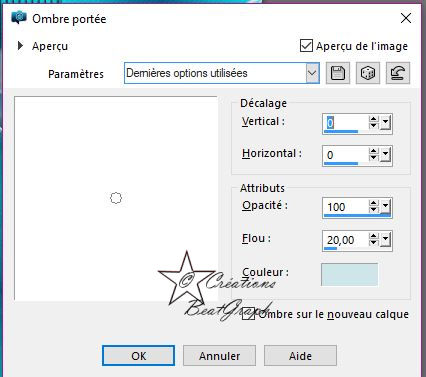Decrease Opacité with the down arrow
Viewport: 426px width, 377px height.
pos(373,210)
